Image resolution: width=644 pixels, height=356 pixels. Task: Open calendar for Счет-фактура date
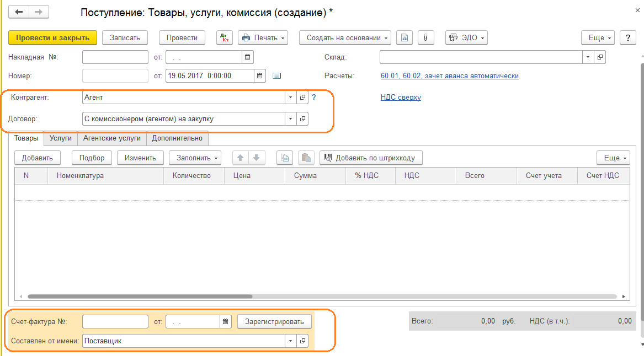click(x=226, y=321)
